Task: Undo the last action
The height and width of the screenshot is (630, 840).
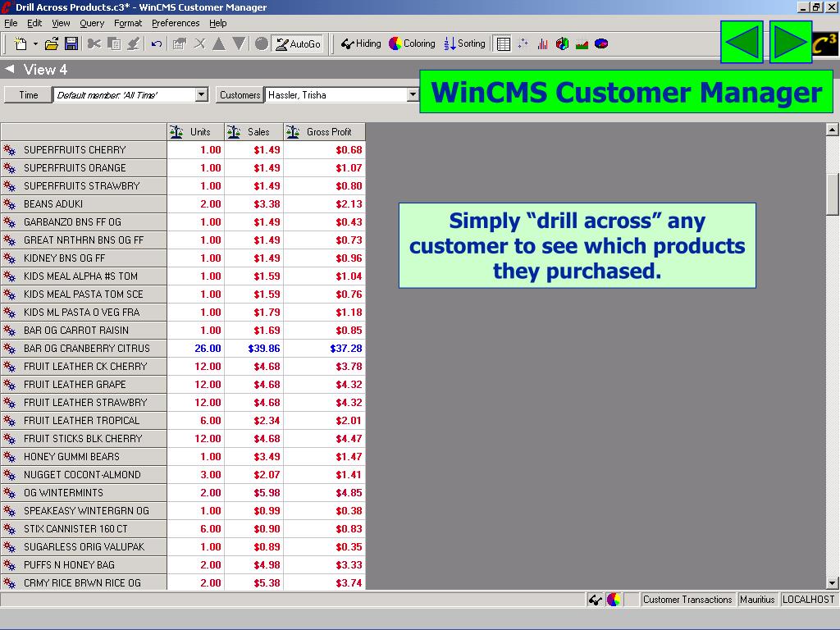Action: (156, 44)
